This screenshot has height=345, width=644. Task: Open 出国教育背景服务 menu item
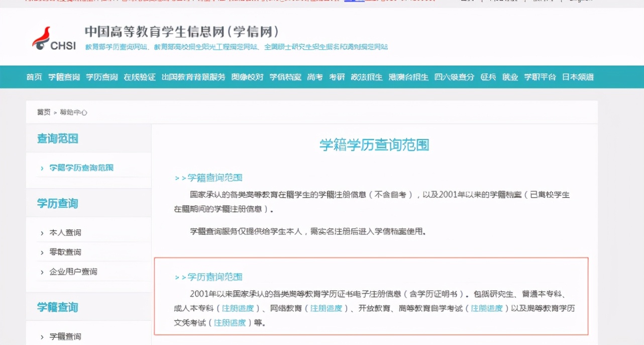pyautogui.click(x=193, y=77)
